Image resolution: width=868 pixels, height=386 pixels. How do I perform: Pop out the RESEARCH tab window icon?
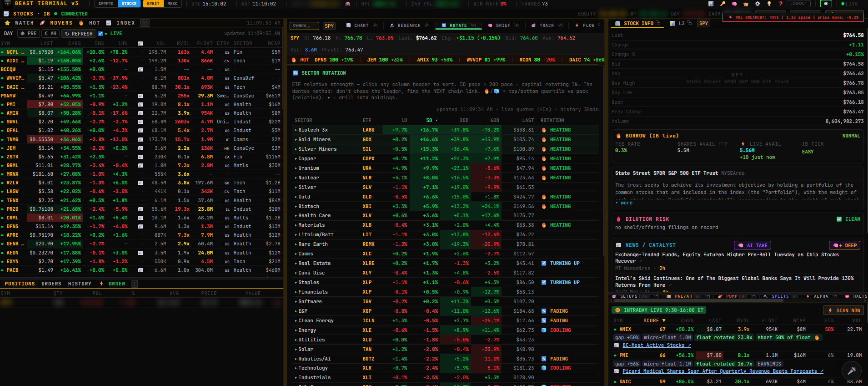(427, 25)
